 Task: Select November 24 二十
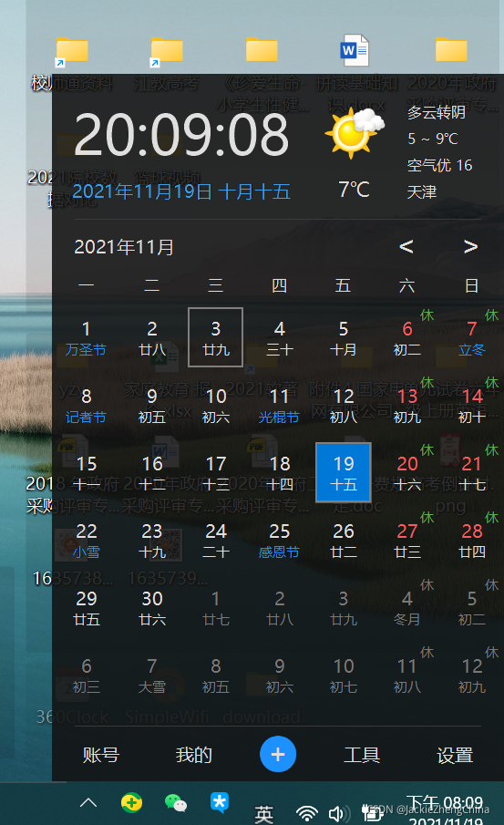tap(216, 540)
